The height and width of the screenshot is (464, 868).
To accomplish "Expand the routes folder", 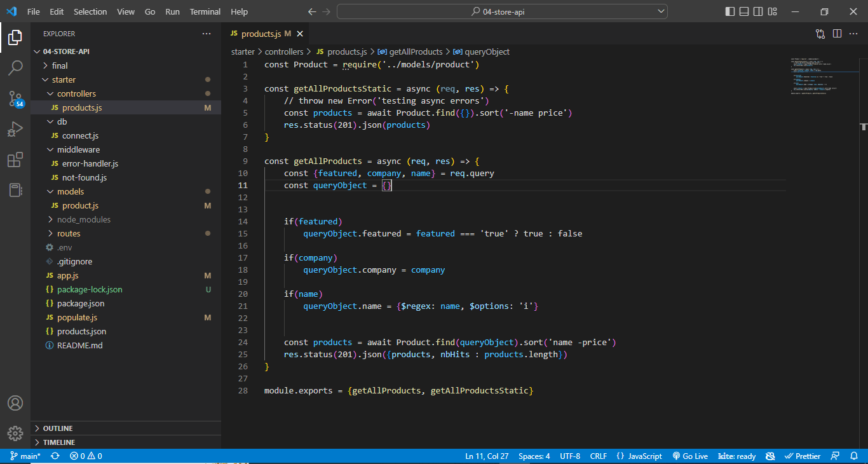I will 69,233.
